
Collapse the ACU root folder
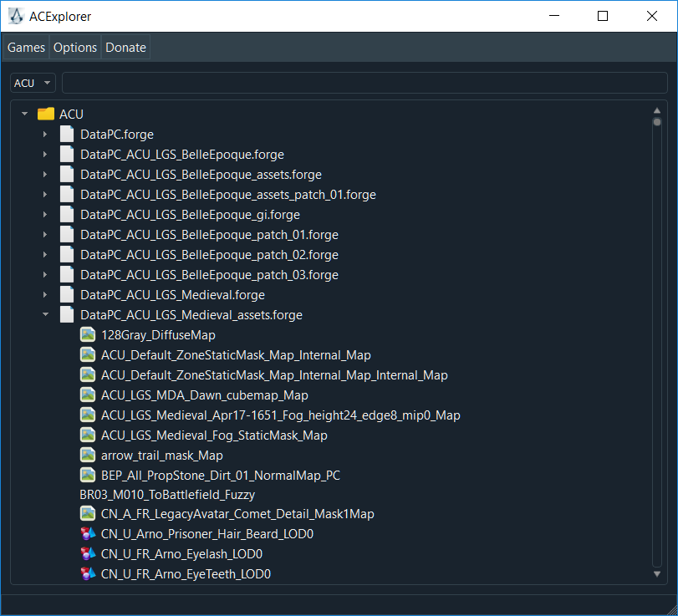point(24,114)
